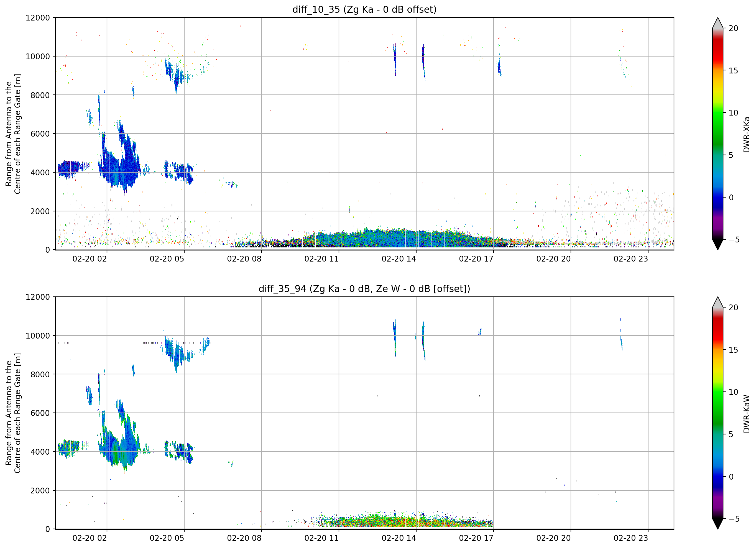756x548 pixels.
Task: Click the y-axis range label of the diff_35_94 plot
Action: [x=13, y=413]
